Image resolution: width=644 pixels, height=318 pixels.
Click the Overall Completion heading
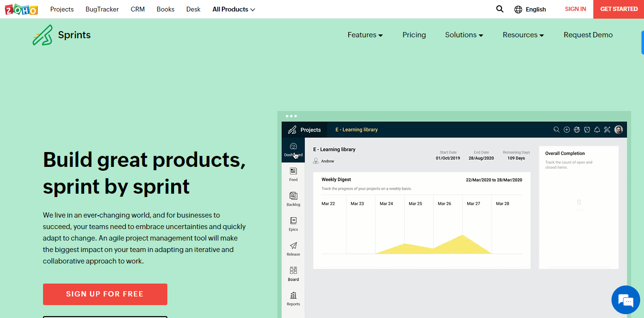(x=565, y=154)
